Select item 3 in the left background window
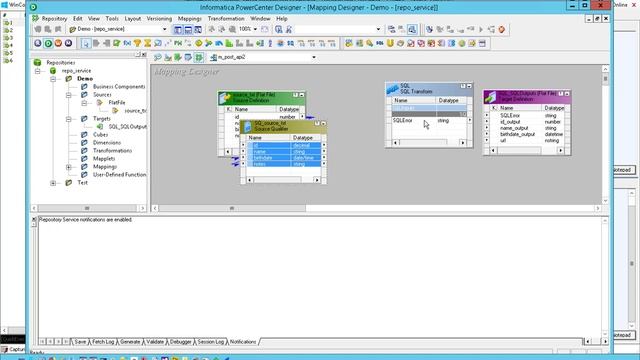Viewport: 640px width, 360px height. pyautogui.click(x=9, y=38)
